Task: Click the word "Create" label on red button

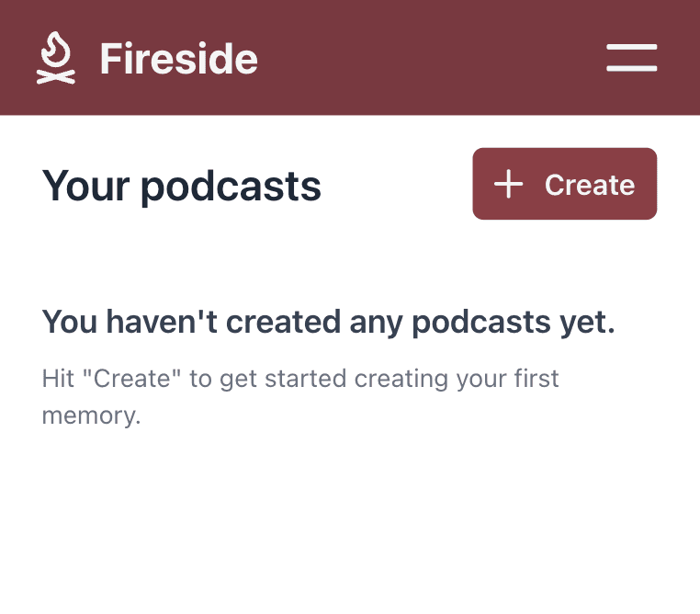Action: tap(590, 185)
